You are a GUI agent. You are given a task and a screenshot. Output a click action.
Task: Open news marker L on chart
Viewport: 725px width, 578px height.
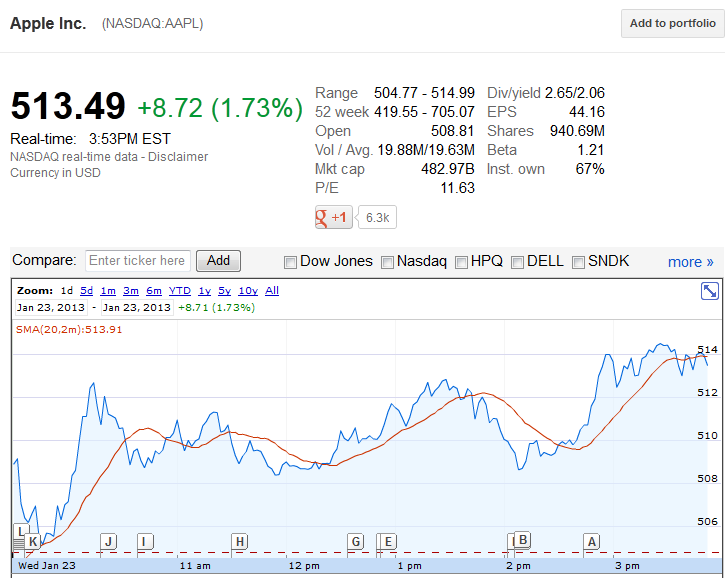[x=20, y=531]
